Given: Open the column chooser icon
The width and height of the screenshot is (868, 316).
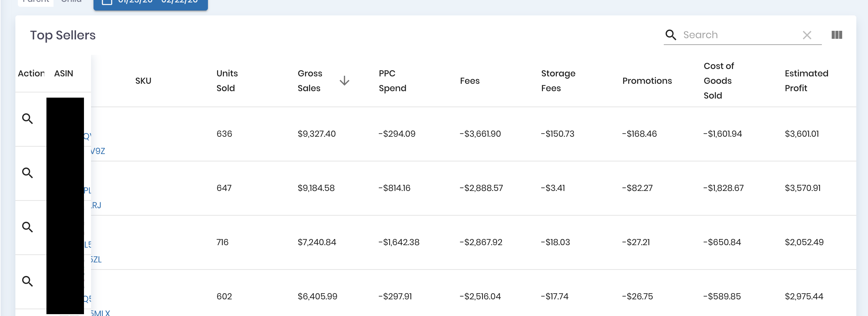Looking at the screenshot, I should [x=837, y=35].
